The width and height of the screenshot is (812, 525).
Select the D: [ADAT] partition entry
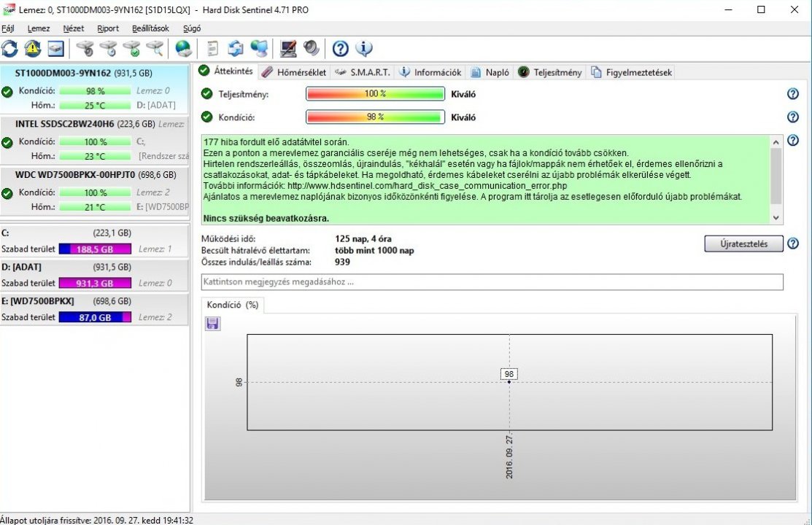pos(95,275)
